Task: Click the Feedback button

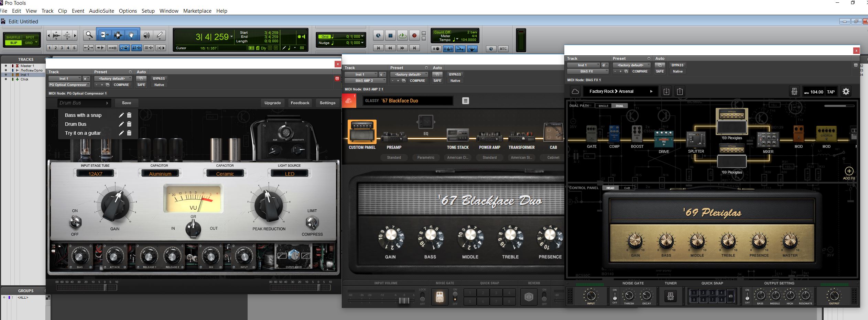Action: point(300,103)
